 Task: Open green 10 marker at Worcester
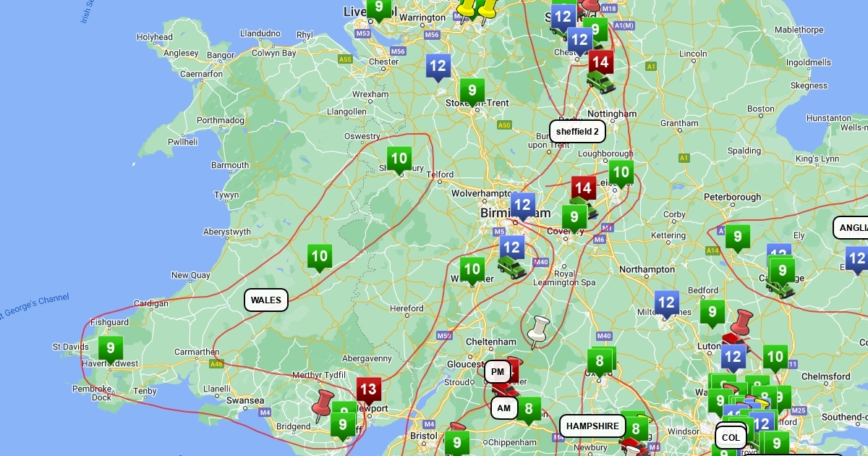click(x=472, y=271)
